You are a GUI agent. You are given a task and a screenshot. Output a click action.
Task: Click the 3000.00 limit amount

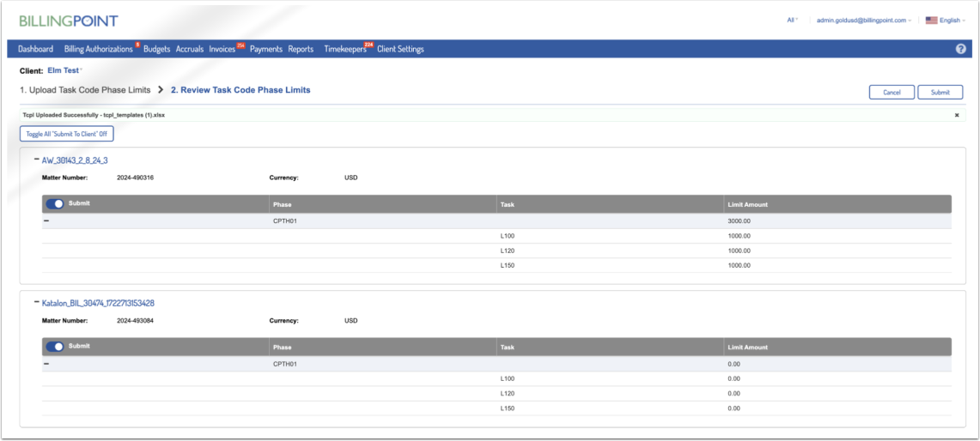[x=740, y=221]
